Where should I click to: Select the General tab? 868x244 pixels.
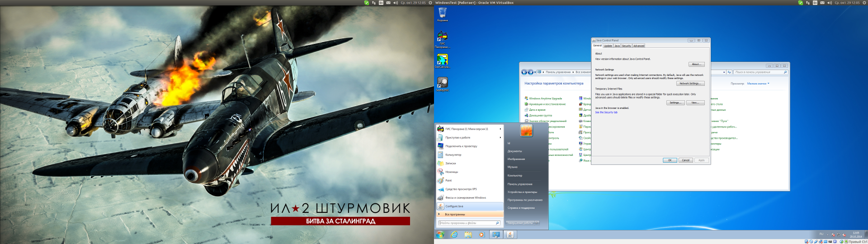(597, 45)
